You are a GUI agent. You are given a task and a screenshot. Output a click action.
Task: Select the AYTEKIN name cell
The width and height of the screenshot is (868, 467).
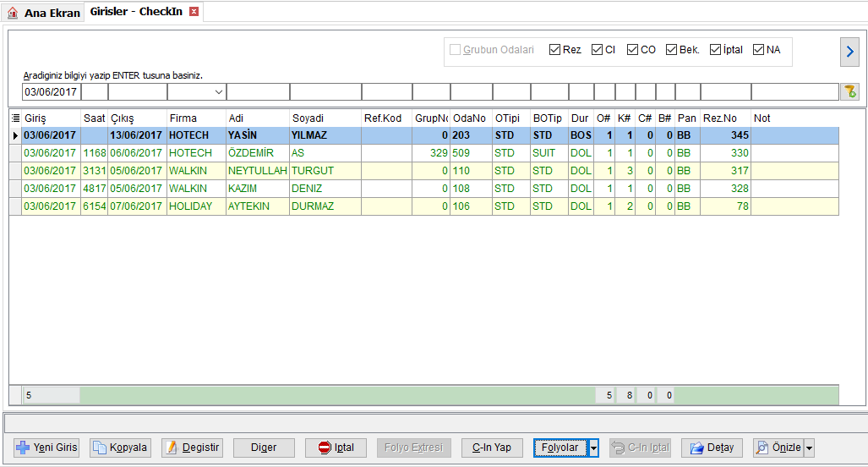click(x=258, y=206)
